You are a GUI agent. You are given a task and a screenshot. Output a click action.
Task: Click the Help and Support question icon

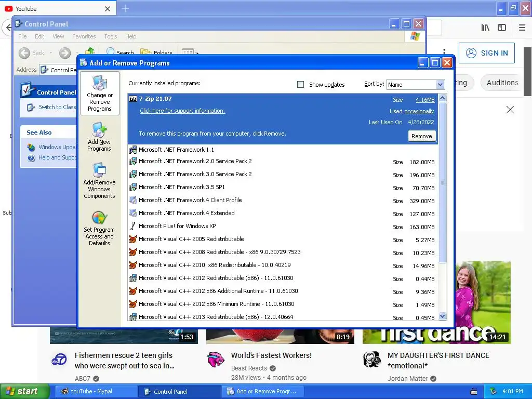click(31, 158)
